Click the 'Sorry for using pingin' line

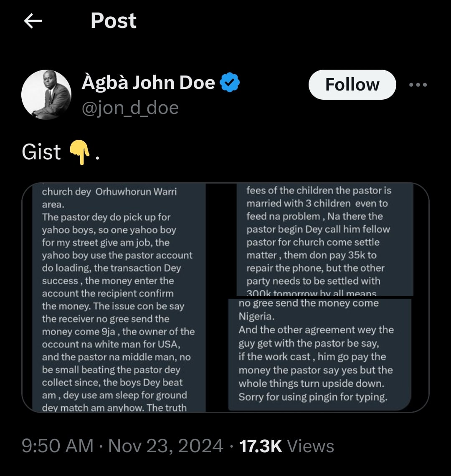tap(313, 397)
